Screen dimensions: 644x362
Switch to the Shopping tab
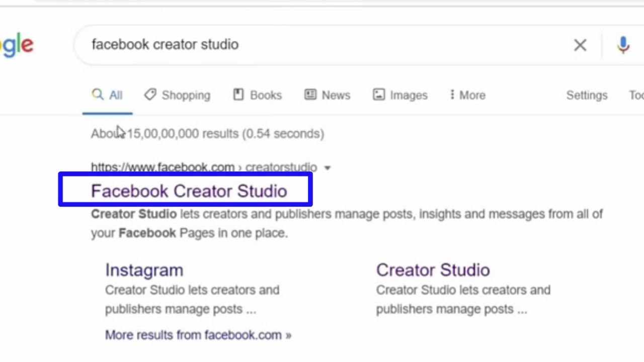click(x=177, y=95)
